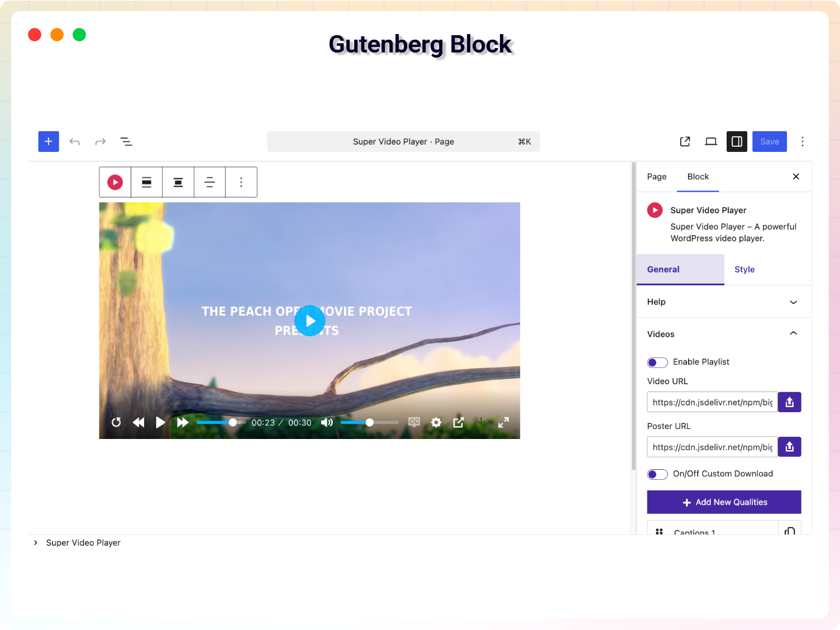Select the wide width alignment icon

pyautogui.click(x=147, y=182)
